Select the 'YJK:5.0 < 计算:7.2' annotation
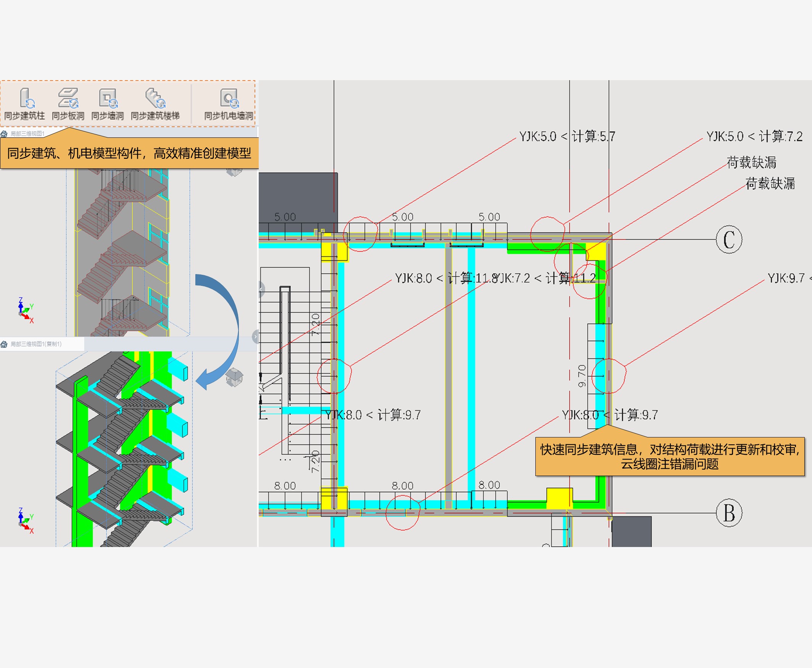Viewport: 812px width, 668px height. [x=754, y=136]
